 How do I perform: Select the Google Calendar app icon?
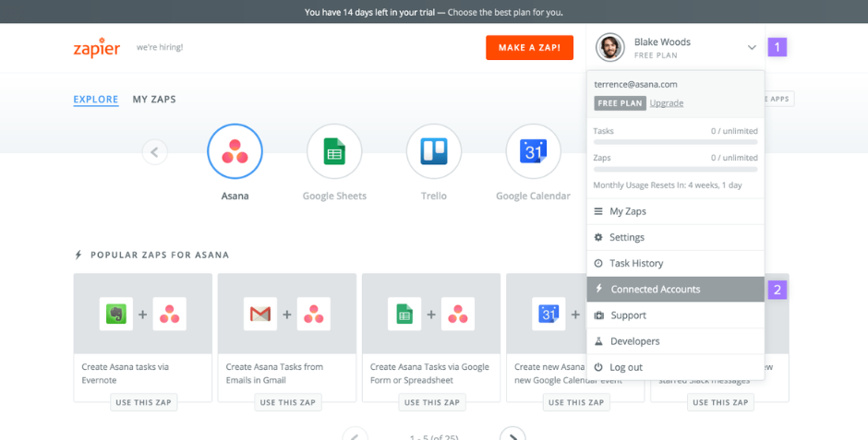point(533,151)
